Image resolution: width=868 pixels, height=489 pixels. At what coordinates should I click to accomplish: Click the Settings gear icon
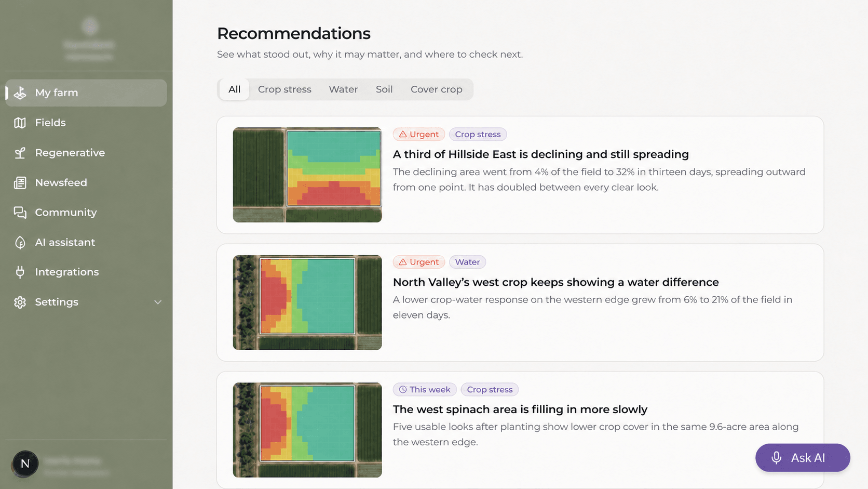point(20,302)
